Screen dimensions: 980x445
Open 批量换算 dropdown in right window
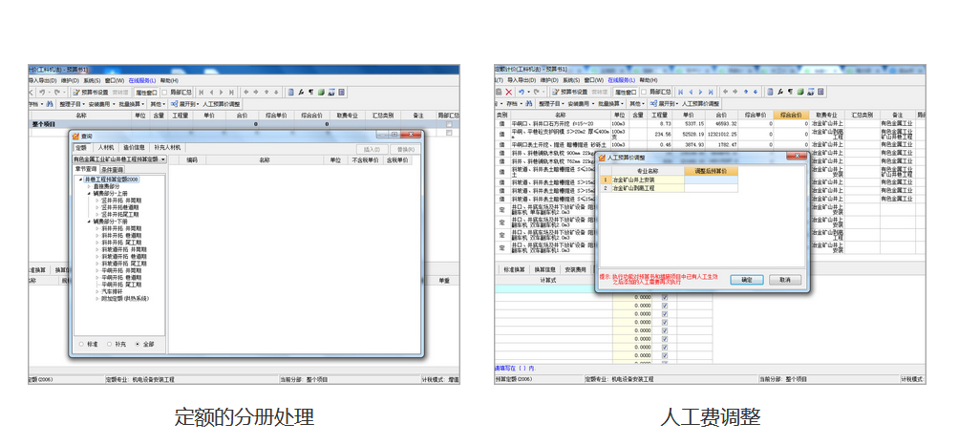point(611,104)
